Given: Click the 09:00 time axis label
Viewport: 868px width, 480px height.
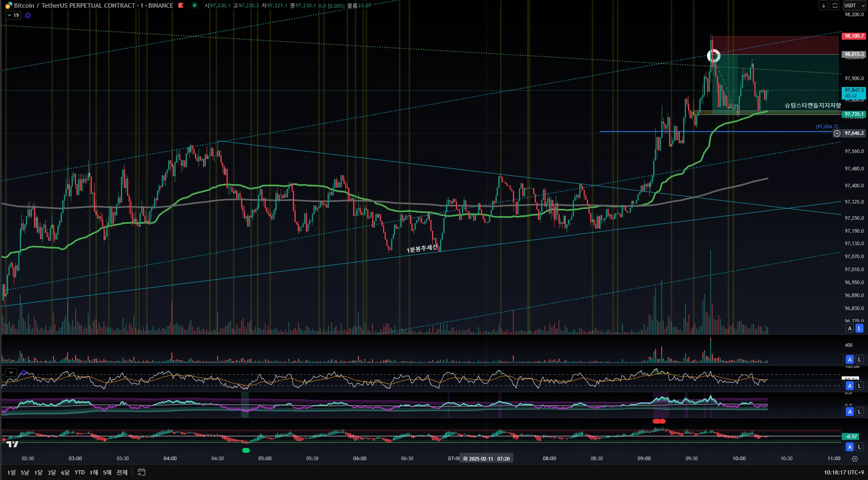Looking at the screenshot, I should tap(644, 459).
